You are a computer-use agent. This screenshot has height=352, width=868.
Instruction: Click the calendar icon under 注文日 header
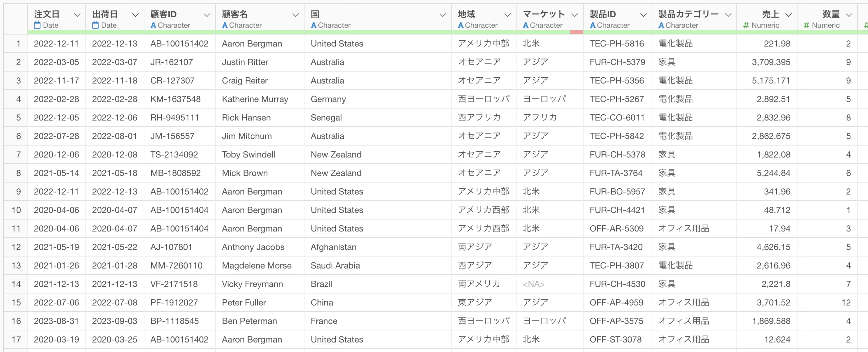point(37,25)
